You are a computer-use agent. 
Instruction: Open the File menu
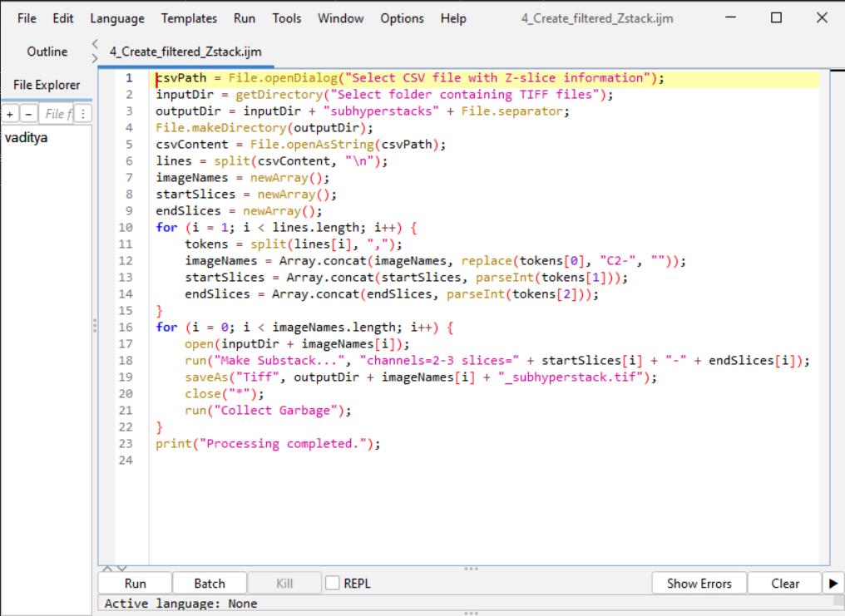(x=27, y=18)
